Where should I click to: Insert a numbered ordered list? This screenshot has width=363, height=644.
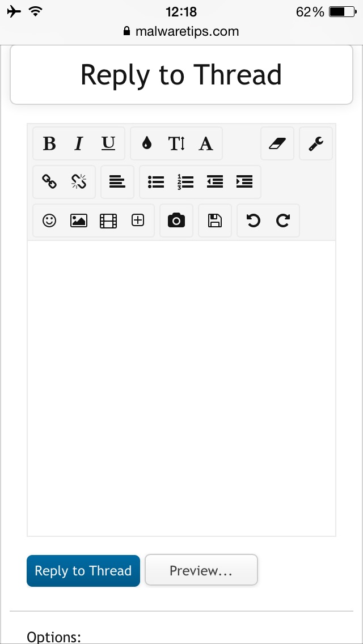(185, 181)
